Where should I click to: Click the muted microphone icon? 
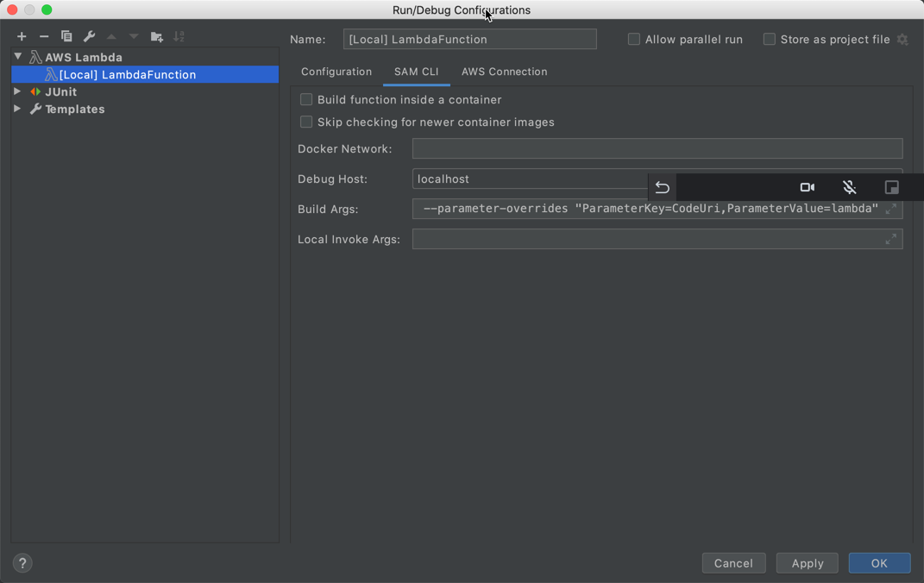[x=849, y=187]
